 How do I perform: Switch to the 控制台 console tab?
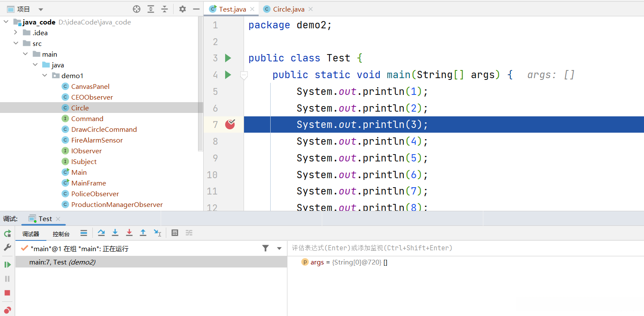click(61, 234)
